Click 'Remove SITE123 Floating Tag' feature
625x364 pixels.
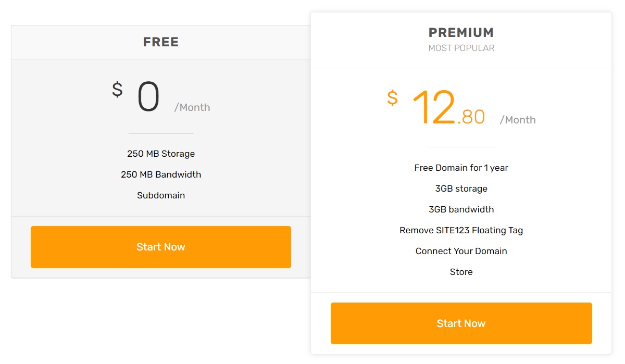(461, 230)
